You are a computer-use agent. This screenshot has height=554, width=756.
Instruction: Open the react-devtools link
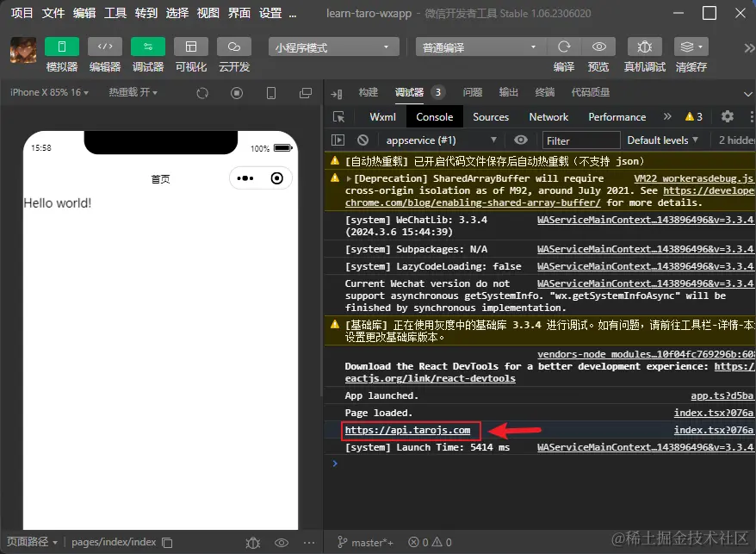(x=430, y=378)
